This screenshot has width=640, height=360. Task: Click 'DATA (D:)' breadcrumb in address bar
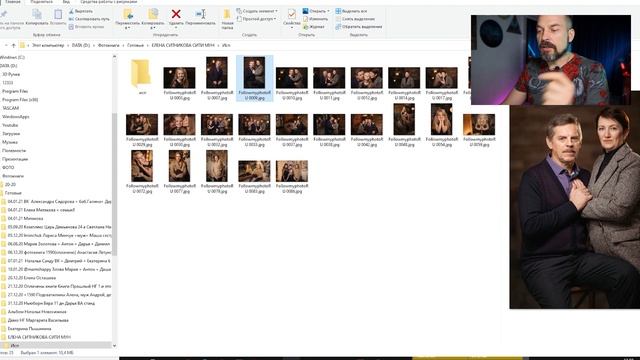click(x=81, y=45)
